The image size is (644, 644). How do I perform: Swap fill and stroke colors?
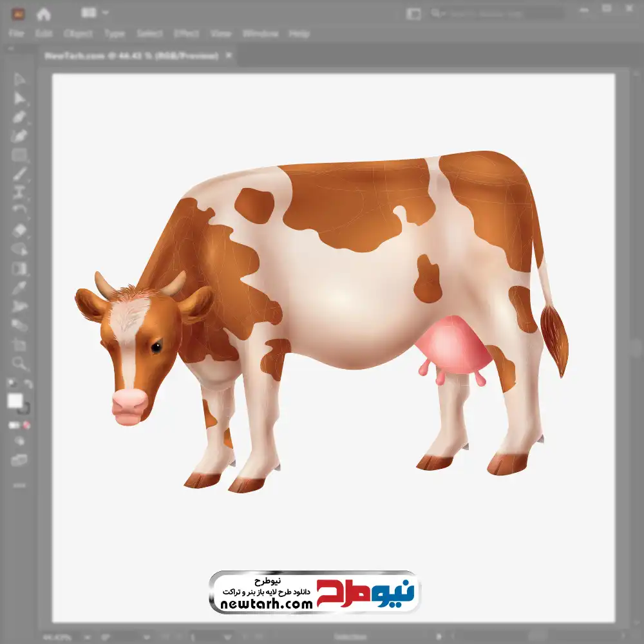pyautogui.click(x=28, y=384)
